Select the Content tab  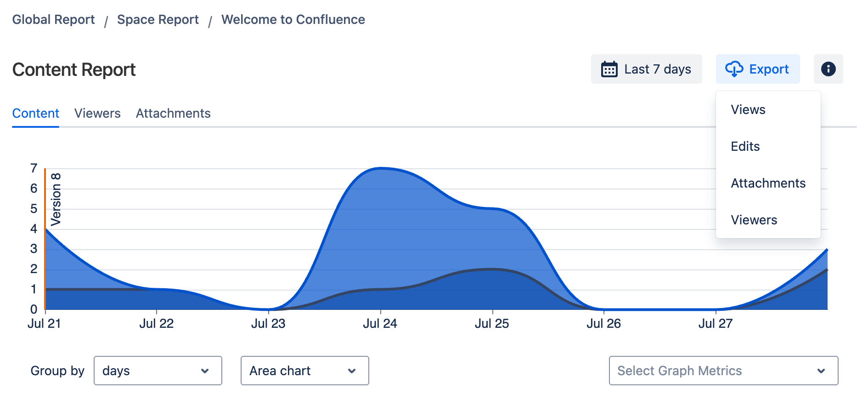click(x=36, y=114)
